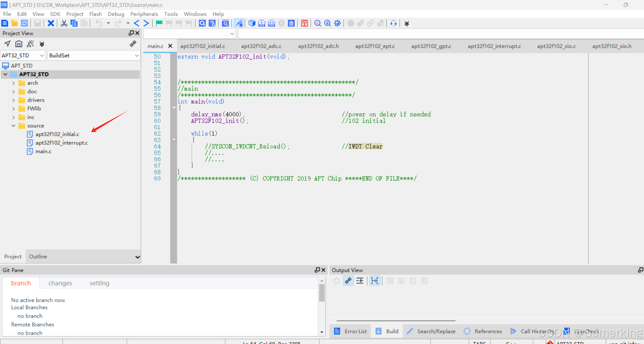Click the blue 3D package toolbar icon
Image resolution: width=644 pixels, height=344 pixels.
(252, 23)
